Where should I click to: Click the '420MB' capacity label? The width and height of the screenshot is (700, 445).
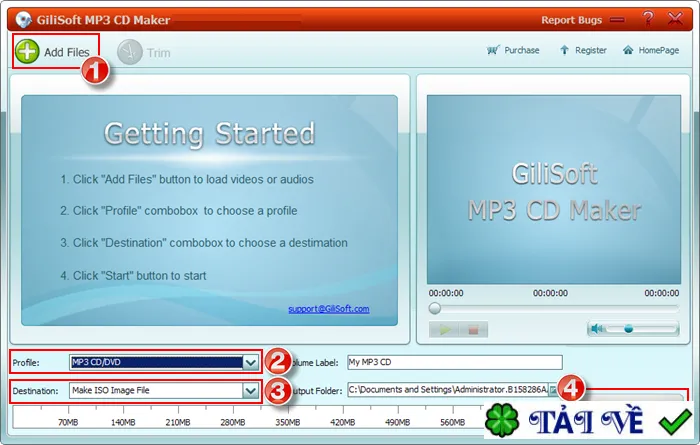(x=342, y=422)
